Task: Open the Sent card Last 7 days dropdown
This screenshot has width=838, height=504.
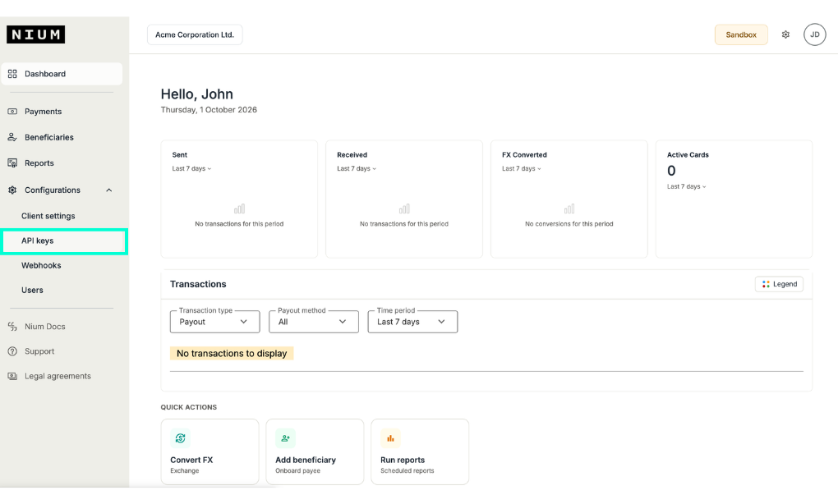Action: pyautogui.click(x=191, y=169)
